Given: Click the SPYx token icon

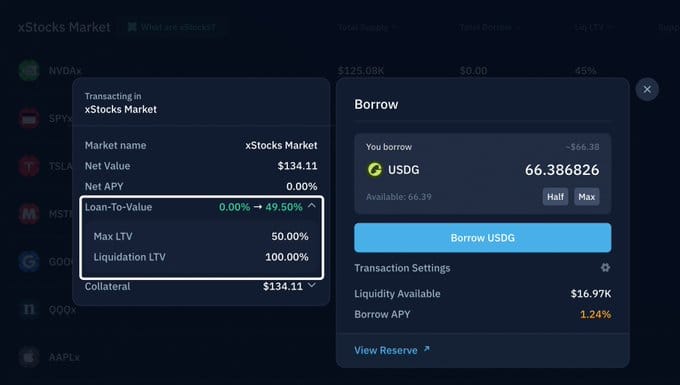Looking at the screenshot, I should pos(29,118).
